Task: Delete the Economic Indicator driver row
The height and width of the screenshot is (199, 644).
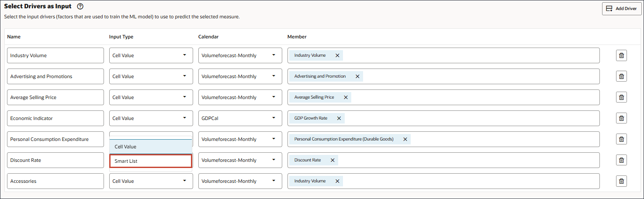Action: [x=621, y=118]
